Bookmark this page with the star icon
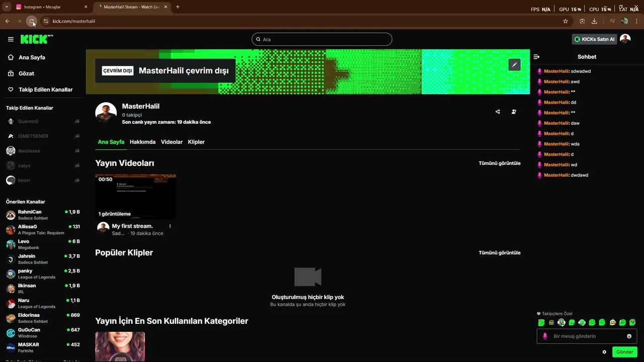Screen dimensions: 644x362 pyautogui.click(x=566, y=21)
